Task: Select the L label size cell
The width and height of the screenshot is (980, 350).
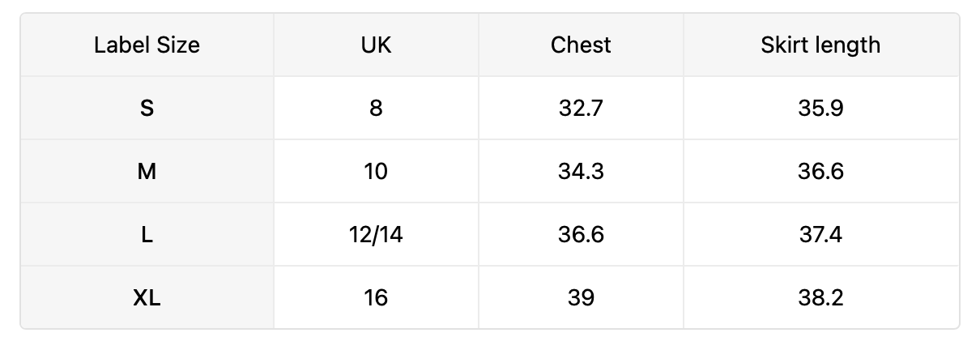Action: 147,234
